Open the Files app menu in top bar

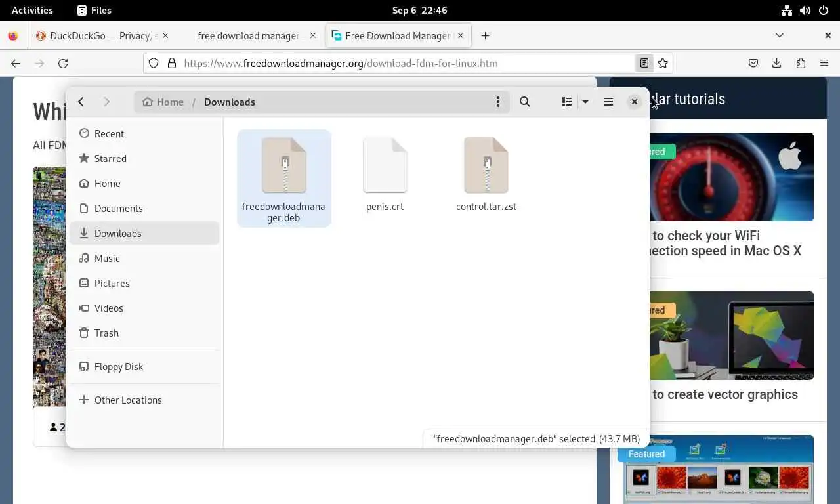(x=94, y=10)
